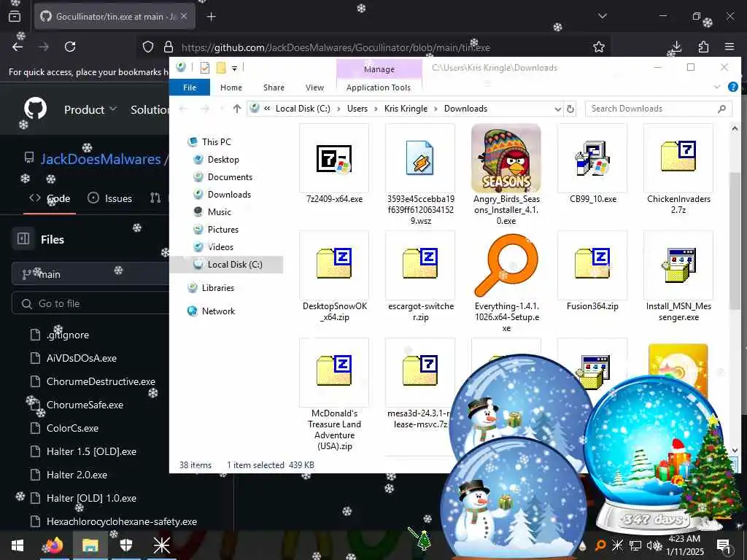Select Pictures in navigation pane
The width and height of the screenshot is (747, 560).
[223, 230]
